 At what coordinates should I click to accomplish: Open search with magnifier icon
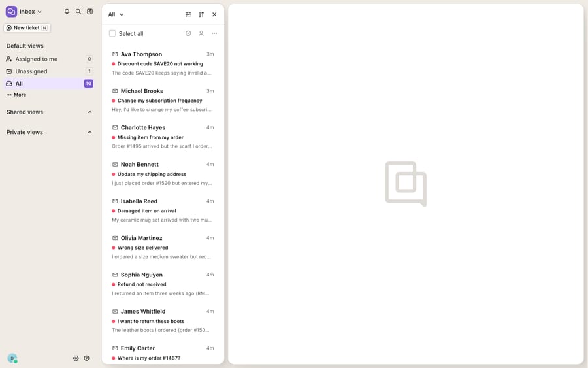(x=78, y=12)
